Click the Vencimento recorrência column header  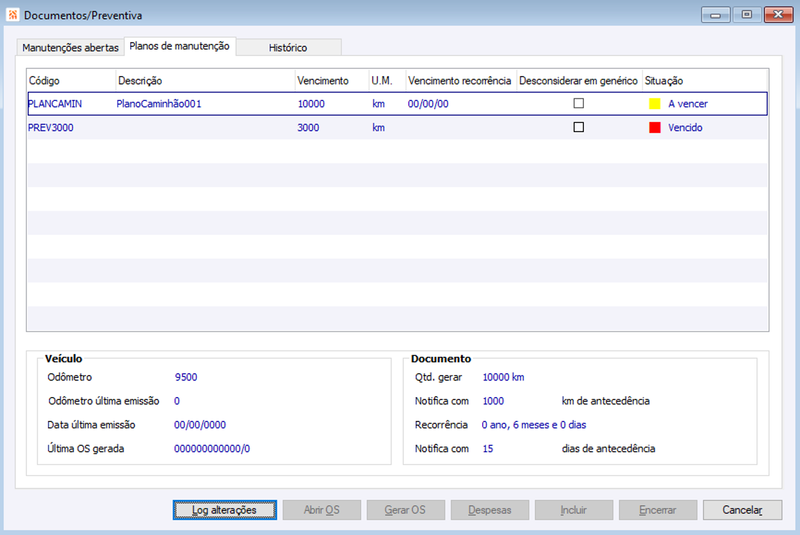coord(461,81)
